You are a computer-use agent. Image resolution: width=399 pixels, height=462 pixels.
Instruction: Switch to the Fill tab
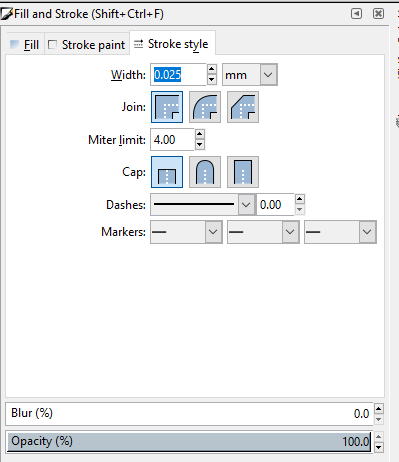click(25, 45)
